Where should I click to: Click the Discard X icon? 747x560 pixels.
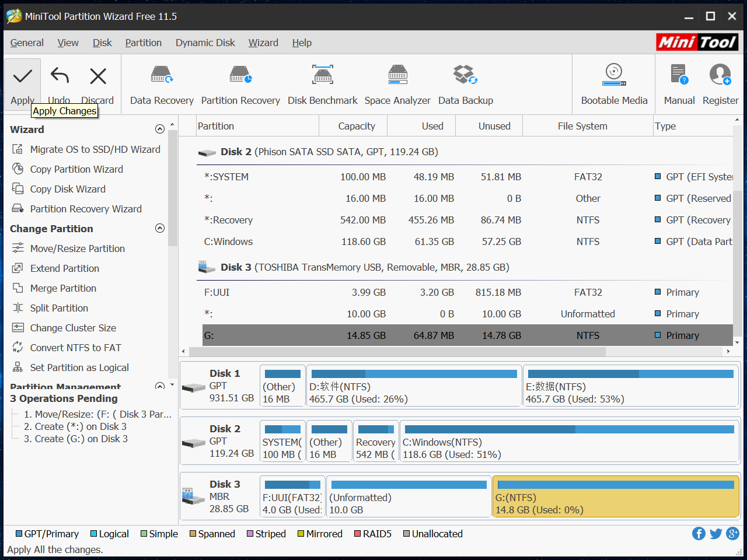98,76
